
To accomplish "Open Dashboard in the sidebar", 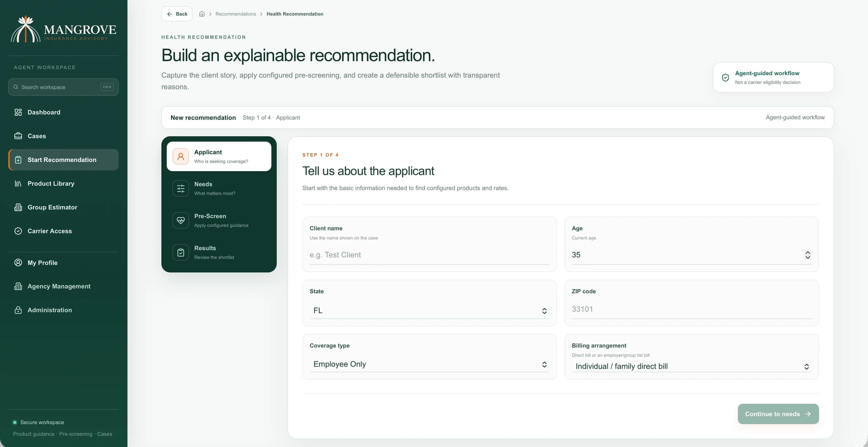I will tap(63, 112).
